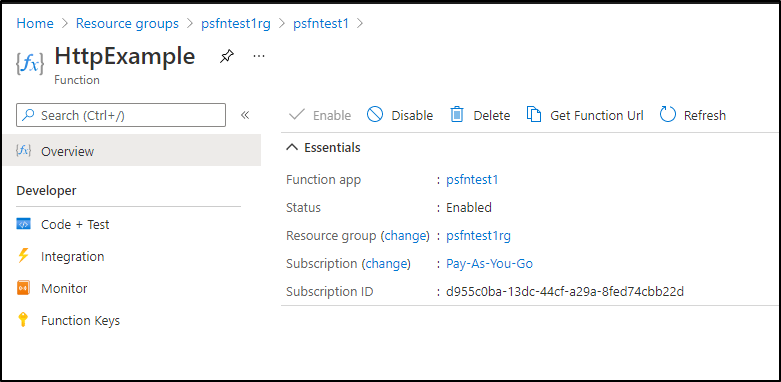Collapse the sidebar with double chevron
Screen dimensions: 781x382
245,115
